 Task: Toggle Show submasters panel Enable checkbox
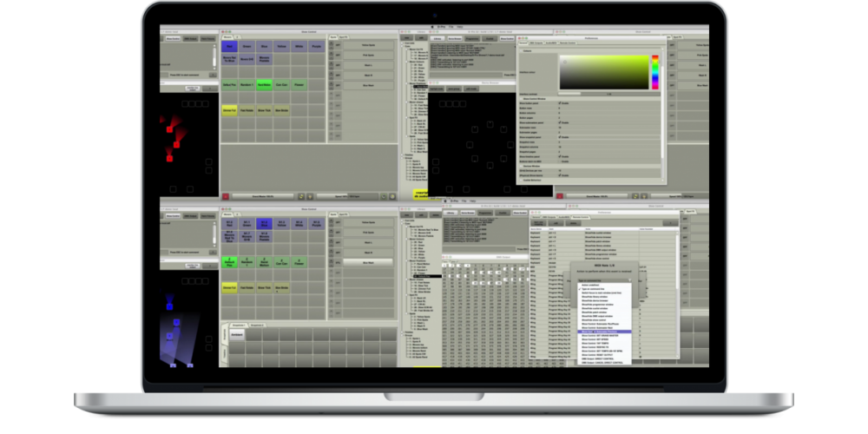click(560, 122)
